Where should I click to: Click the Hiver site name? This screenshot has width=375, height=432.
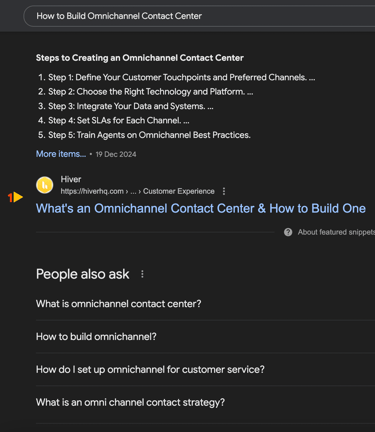(71, 179)
